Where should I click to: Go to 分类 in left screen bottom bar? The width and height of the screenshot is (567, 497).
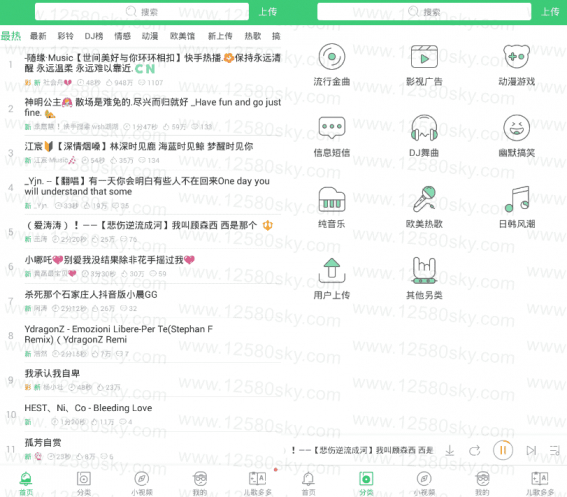coord(84,484)
